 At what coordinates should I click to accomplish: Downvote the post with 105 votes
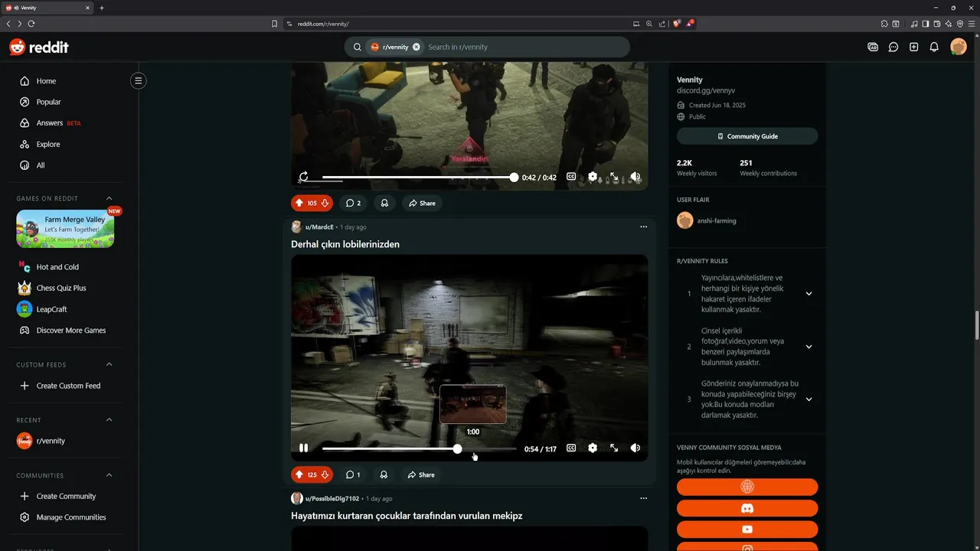tap(325, 203)
